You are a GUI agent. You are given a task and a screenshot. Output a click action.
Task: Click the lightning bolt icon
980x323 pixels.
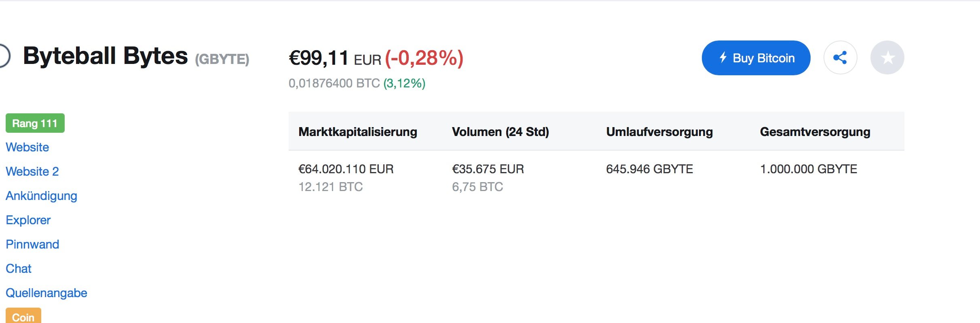click(x=723, y=57)
